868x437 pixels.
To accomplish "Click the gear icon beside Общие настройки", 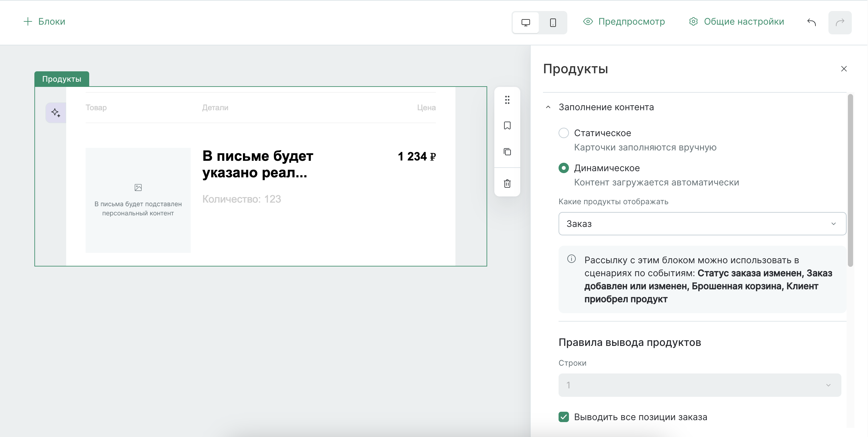I will tap(693, 21).
